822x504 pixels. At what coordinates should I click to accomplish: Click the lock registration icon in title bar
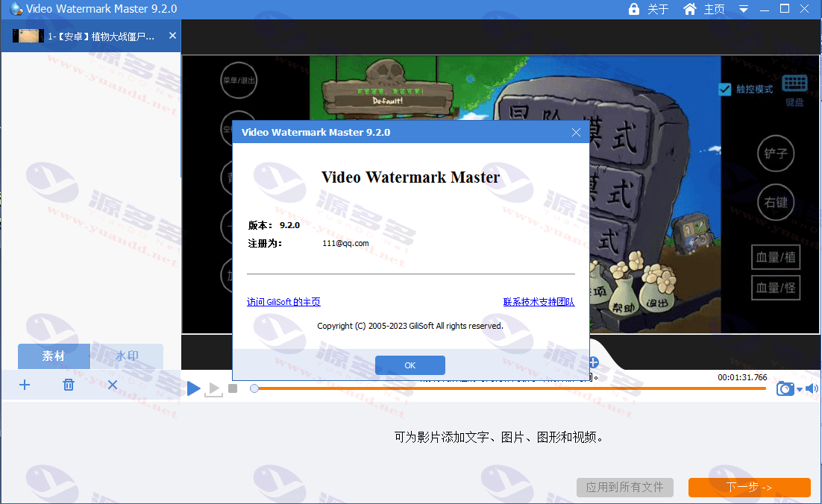point(634,9)
